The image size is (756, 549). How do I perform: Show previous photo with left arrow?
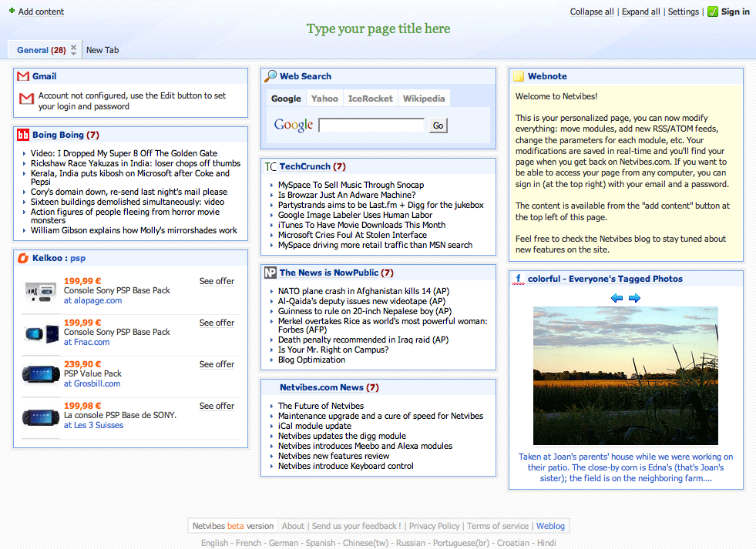pyautogui.click(x=617, y=298)
